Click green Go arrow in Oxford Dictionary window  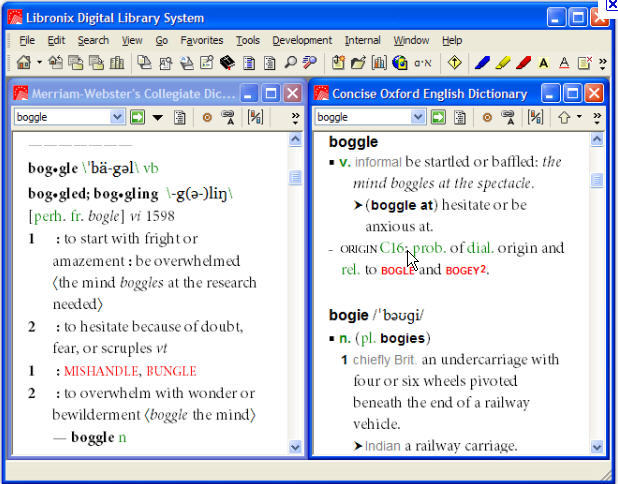438,117
